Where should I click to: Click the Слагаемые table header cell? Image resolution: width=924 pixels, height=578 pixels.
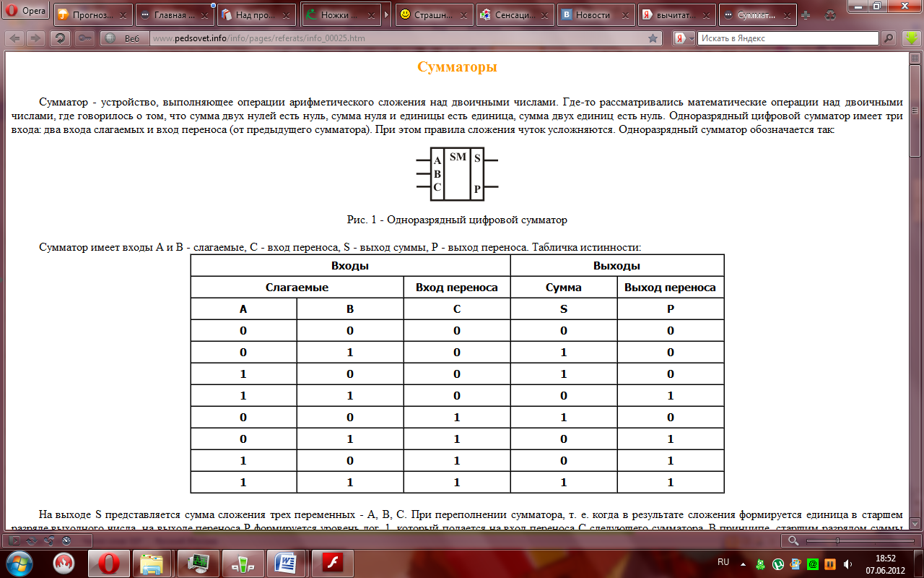click(297, 288)
